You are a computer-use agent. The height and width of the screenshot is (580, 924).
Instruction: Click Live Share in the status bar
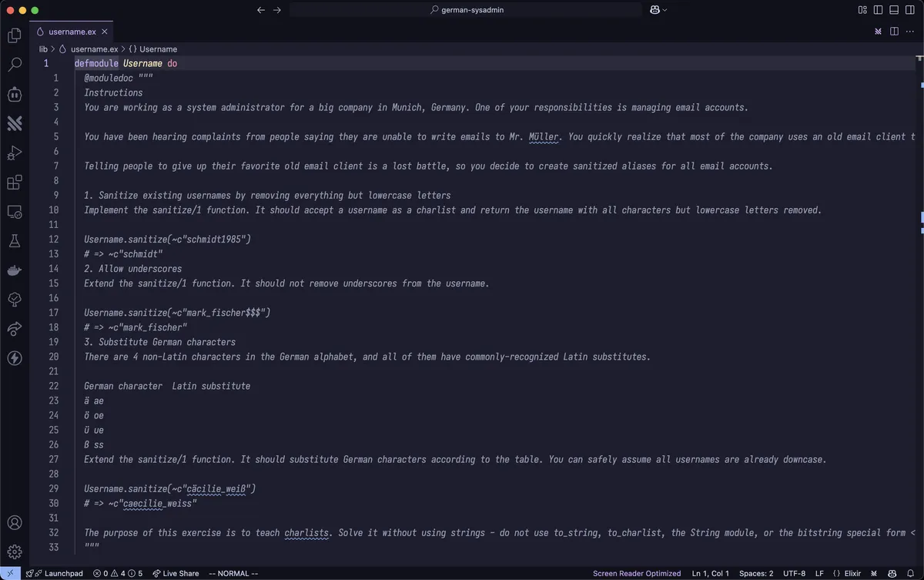click(x=176, y=573)
